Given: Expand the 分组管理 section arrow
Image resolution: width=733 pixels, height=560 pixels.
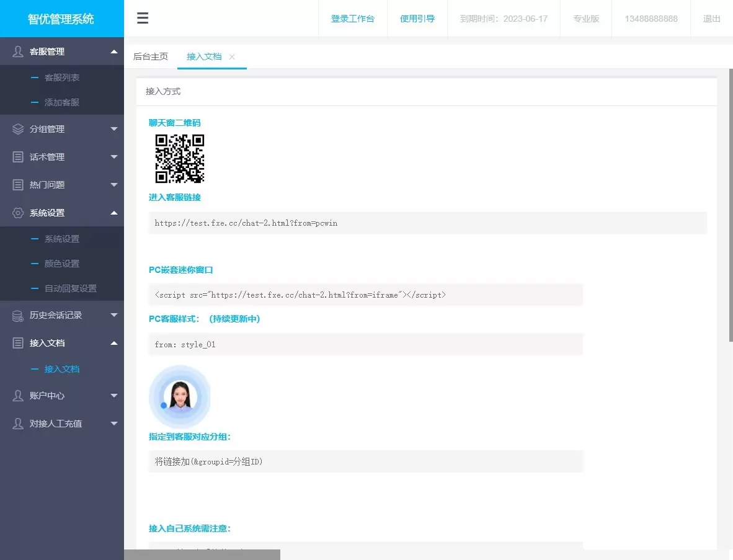Looking at the screenshot, I should (114, 129).
